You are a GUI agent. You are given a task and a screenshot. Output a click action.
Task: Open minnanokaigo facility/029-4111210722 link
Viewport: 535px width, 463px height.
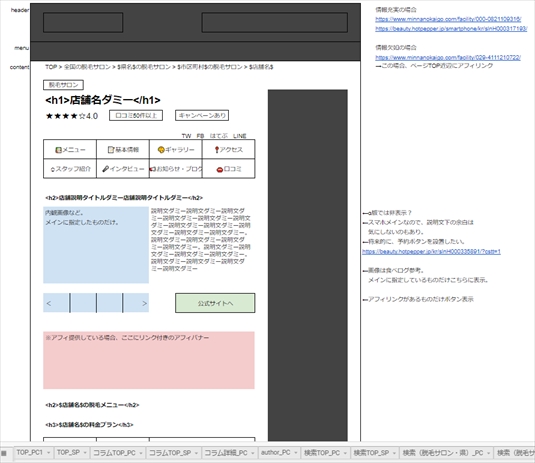click(x=448, y=58)
